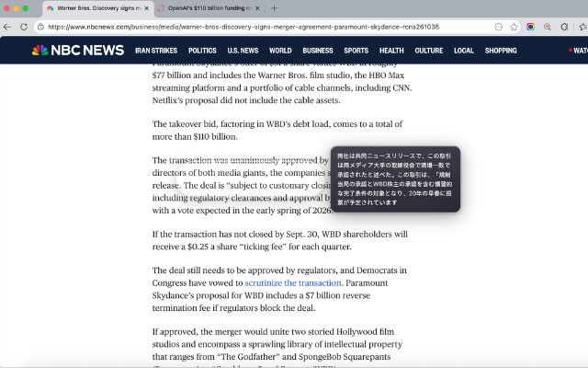The image size is (588, 368).
Task: Open the BUSINESS section
Action: pyautogui.click(x=318, y=51)
